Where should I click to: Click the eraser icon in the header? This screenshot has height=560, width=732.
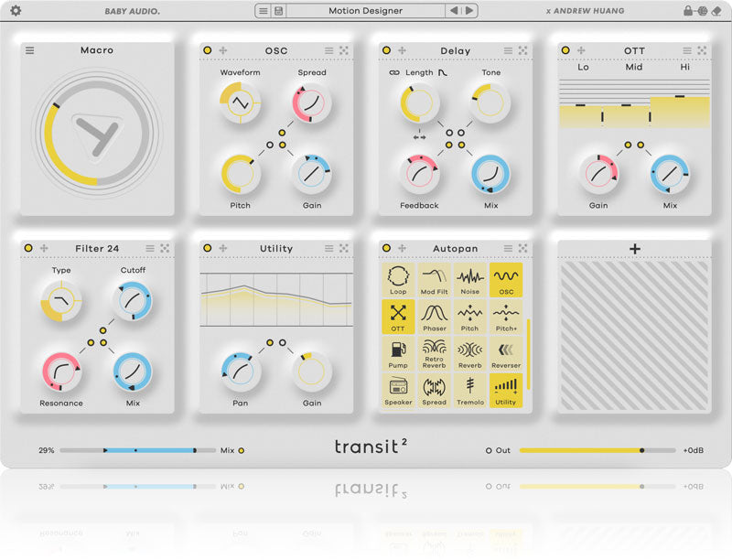pos(716,11)
